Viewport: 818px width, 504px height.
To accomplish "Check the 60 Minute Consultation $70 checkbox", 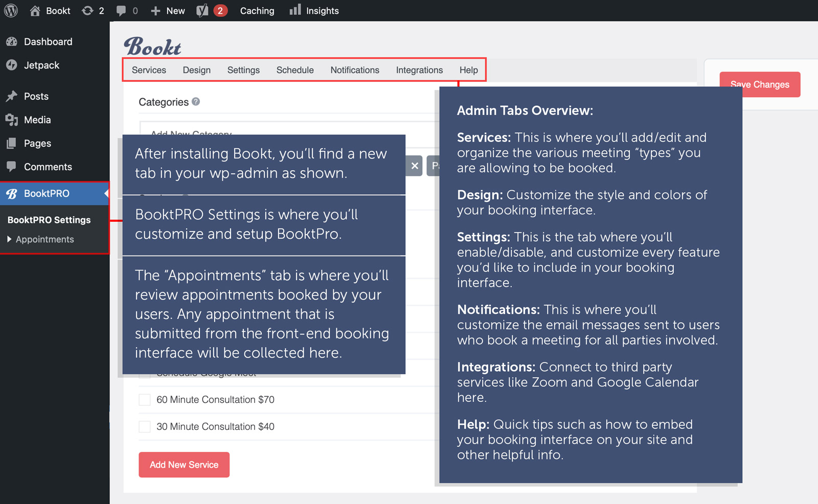I will [145, 400].
